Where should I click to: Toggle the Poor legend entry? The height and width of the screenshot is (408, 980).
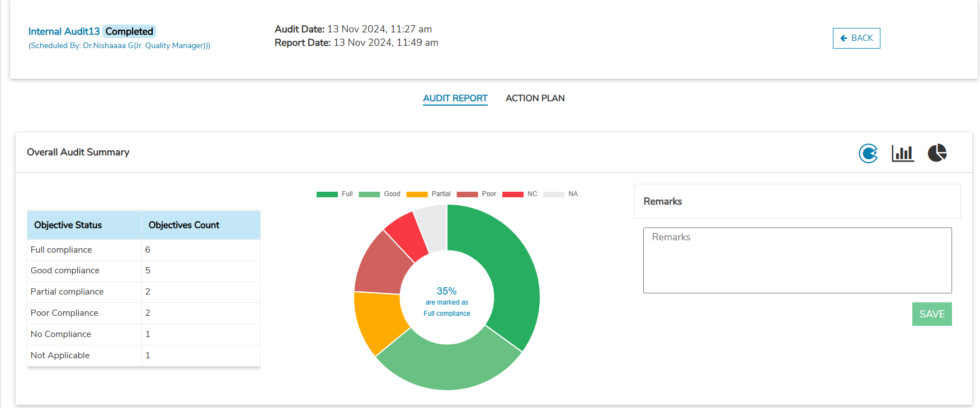[x=476, y=194]
